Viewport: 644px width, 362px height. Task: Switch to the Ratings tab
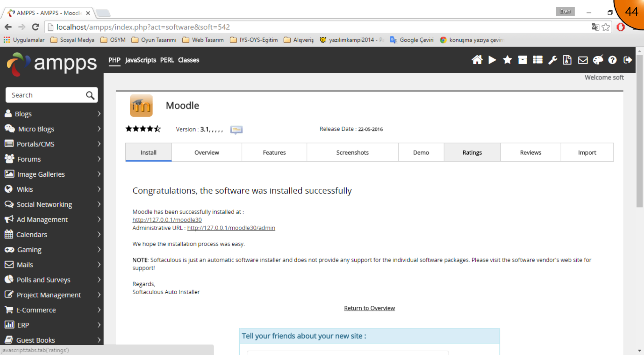[472, 153]
